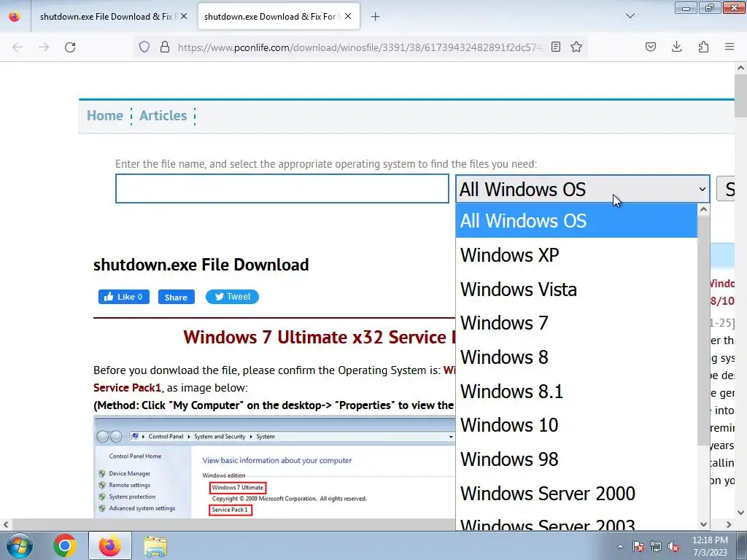
Task: Open the extensions puzzle icon
Action: (x=703, y=47)
